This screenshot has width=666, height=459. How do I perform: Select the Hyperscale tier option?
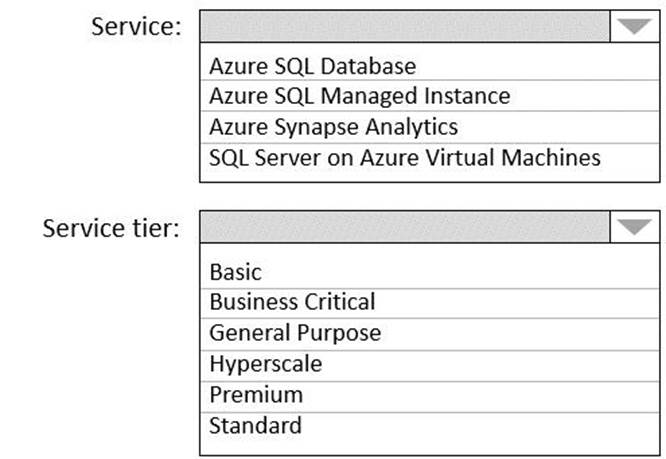pyautogui.click(x=265, y=364)
